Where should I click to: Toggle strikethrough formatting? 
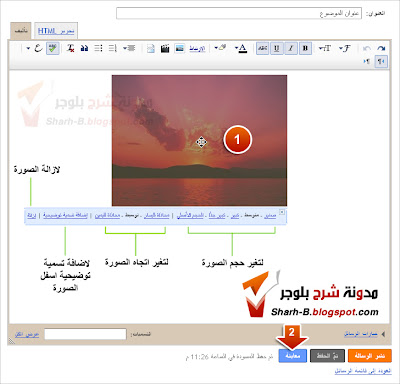tap(263, 48)
